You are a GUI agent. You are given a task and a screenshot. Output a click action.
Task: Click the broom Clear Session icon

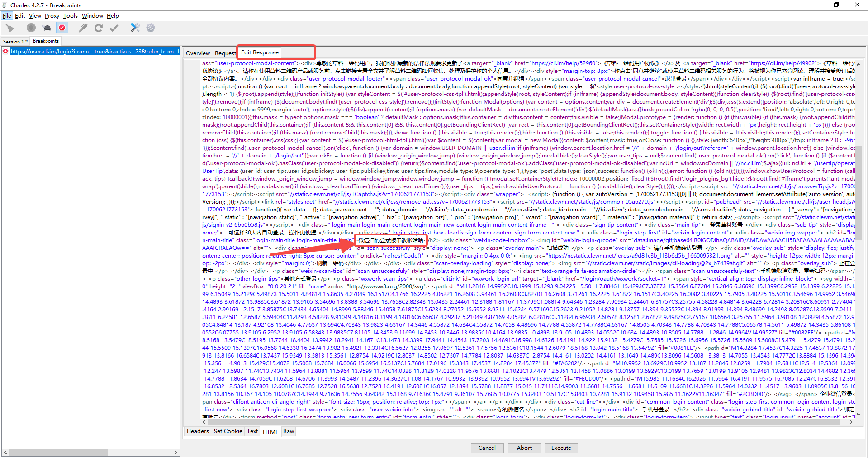(x=9, y=28)
